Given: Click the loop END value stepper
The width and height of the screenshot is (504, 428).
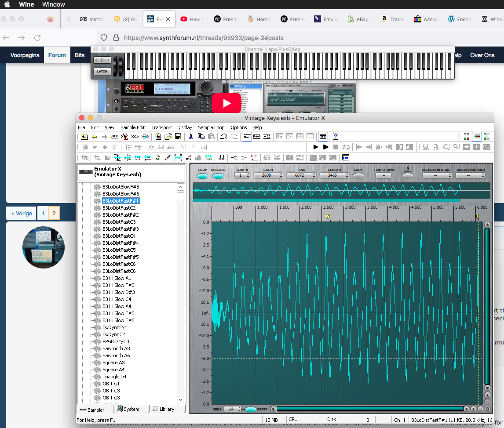Looking at the screenshot, I should pyautogui.click(x=314, y=175).
